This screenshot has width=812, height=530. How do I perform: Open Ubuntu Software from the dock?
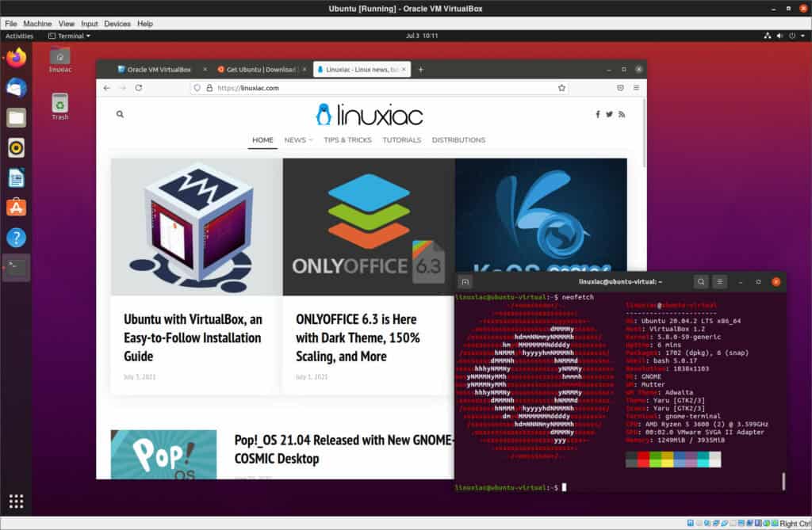[x=16, y=208]
